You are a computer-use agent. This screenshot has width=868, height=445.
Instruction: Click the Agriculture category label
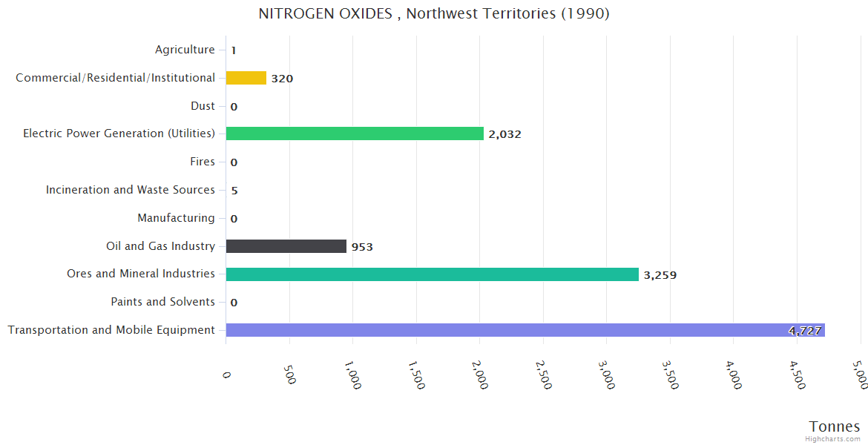pos(185,50)
